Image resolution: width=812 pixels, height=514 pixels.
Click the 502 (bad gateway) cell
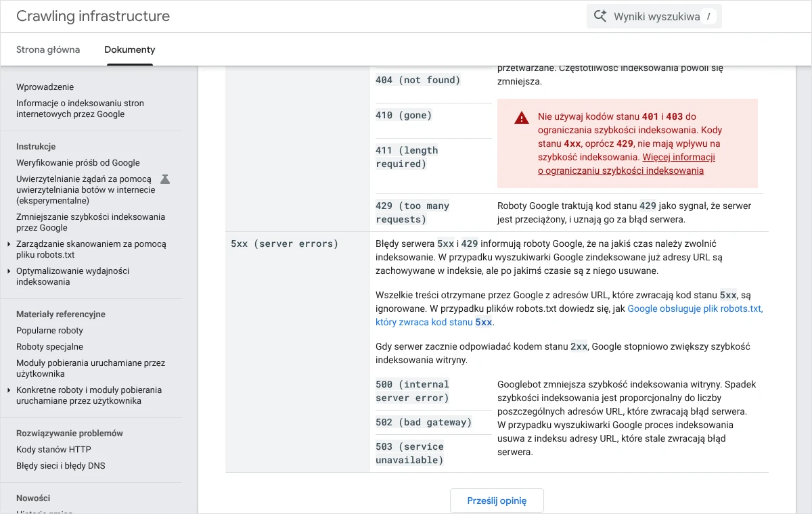(x=424, y=422)
